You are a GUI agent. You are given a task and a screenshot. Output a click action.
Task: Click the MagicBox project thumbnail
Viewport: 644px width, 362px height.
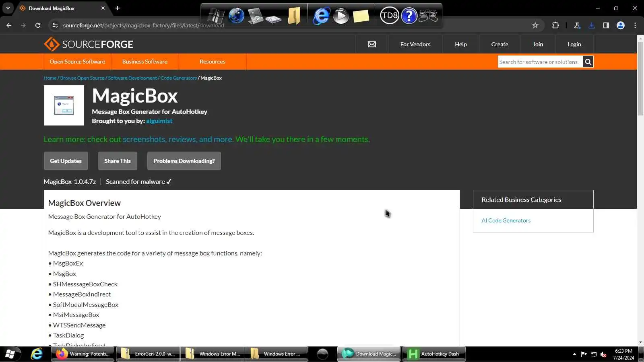tap(64, 105)
